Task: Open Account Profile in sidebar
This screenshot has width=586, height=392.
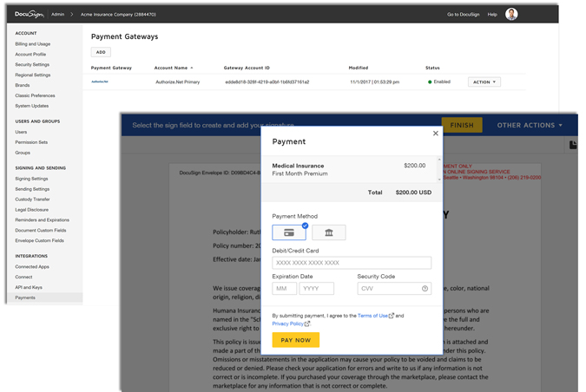Action: click(30, 55)
